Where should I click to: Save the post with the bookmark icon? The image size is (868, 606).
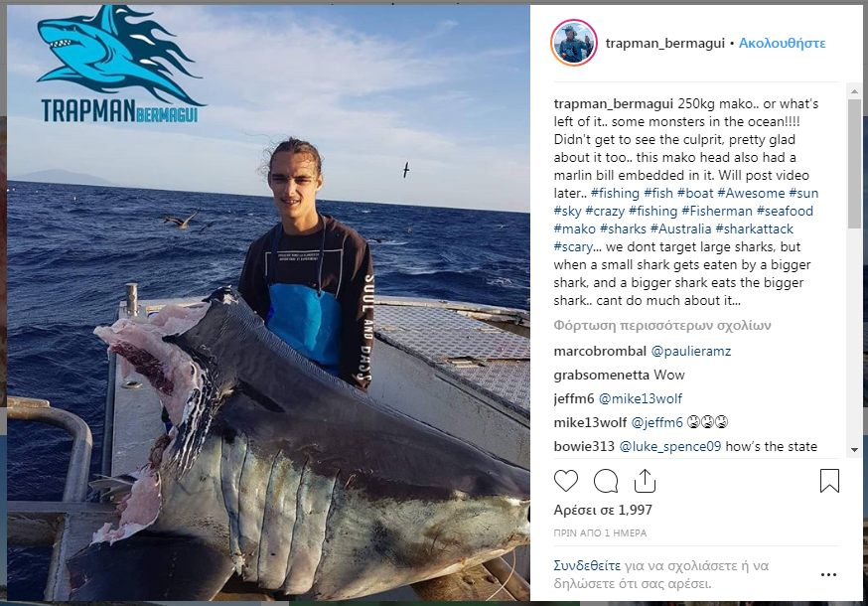pos(829,480)
